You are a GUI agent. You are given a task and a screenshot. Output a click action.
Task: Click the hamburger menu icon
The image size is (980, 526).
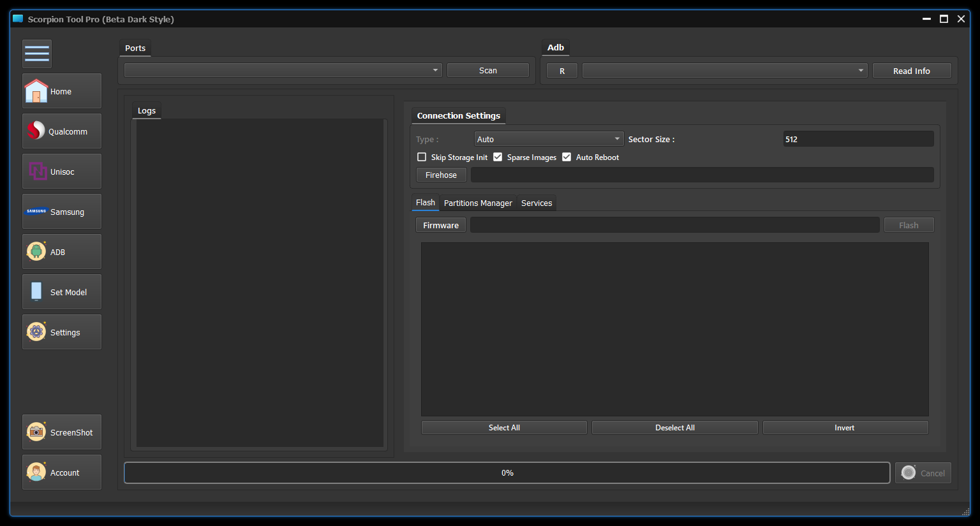click(x=37, y=54)
